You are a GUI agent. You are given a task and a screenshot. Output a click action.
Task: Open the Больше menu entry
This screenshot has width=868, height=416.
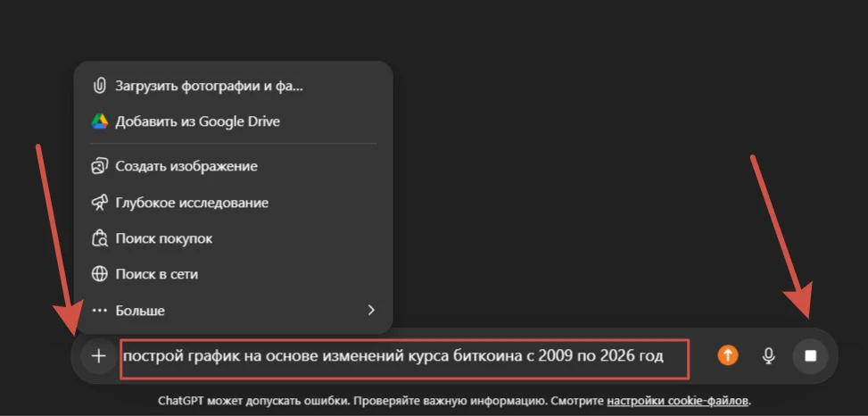[234, 310]
